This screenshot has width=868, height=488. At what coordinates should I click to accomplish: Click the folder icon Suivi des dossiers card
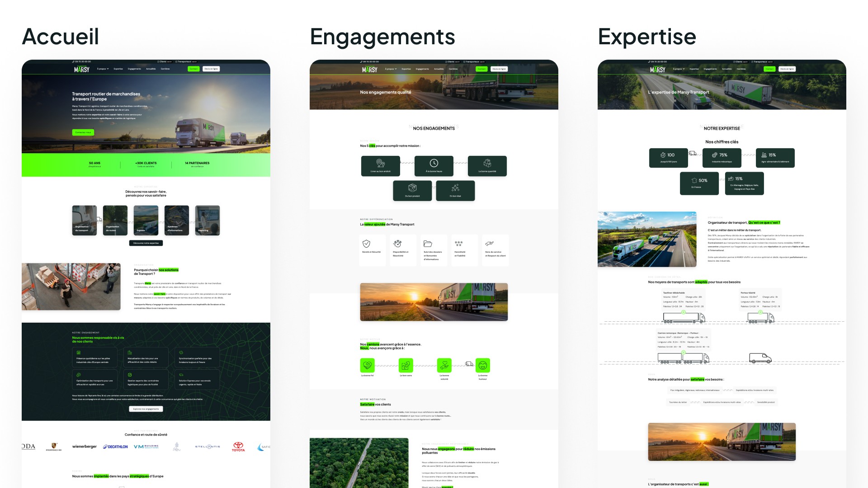pos(433,249)
